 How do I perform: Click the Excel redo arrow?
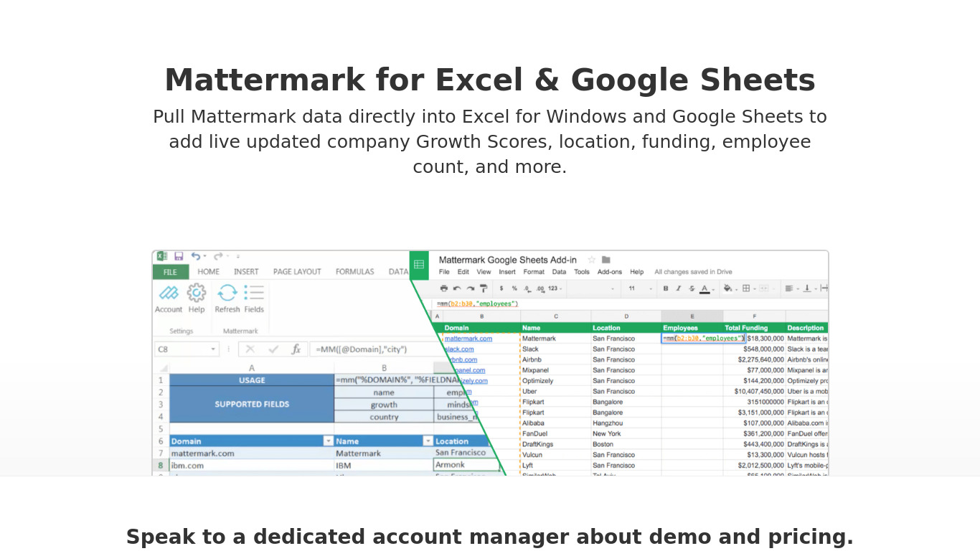[218, 256]
